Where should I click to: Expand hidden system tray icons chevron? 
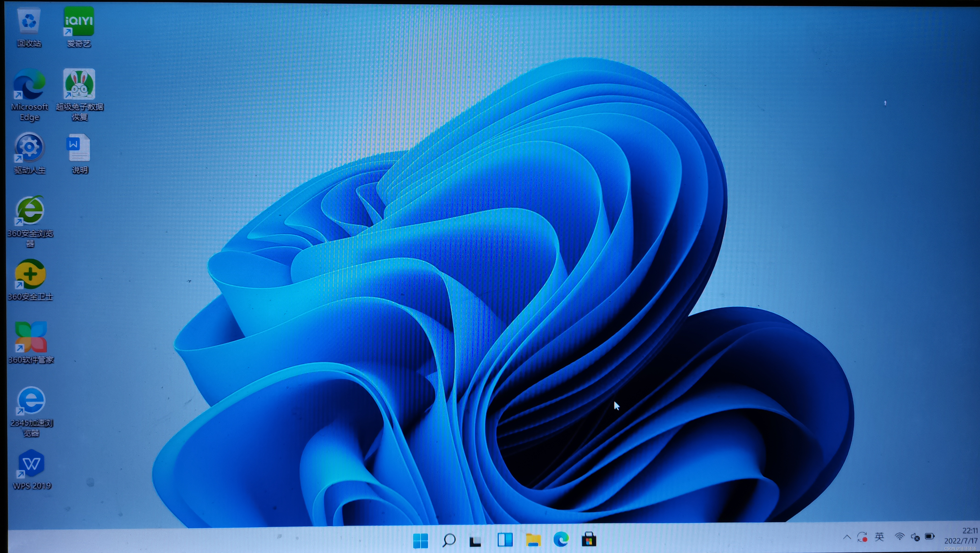tap(847, 537)
